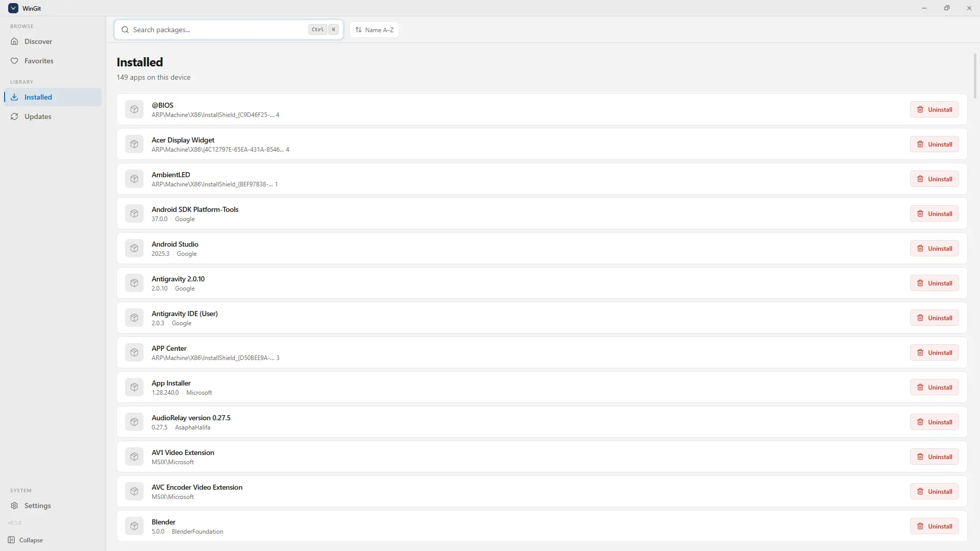980x551 pixels.
Task: Click the App Installer package icon
Action: pos(134,387)
